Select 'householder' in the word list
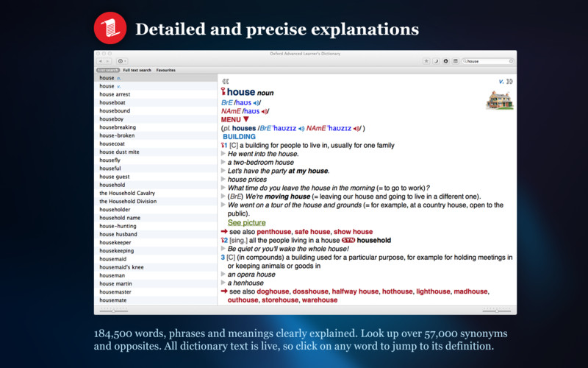Viewport: 588px width, 368px height. [x=156, y=210]
